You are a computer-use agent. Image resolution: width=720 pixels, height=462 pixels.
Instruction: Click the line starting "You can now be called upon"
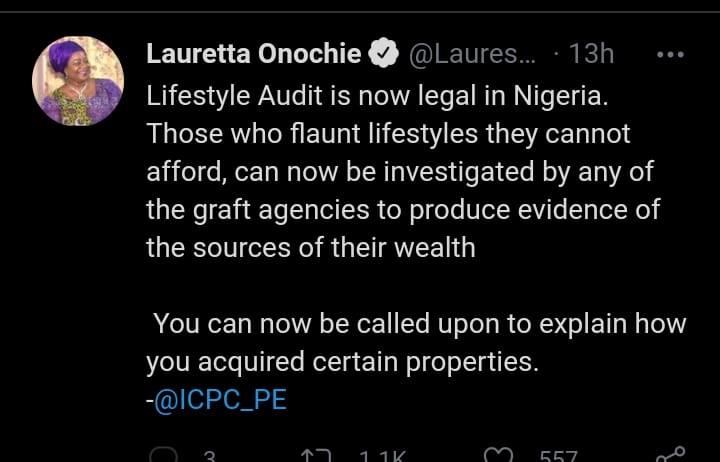click(x=419, y=324)
